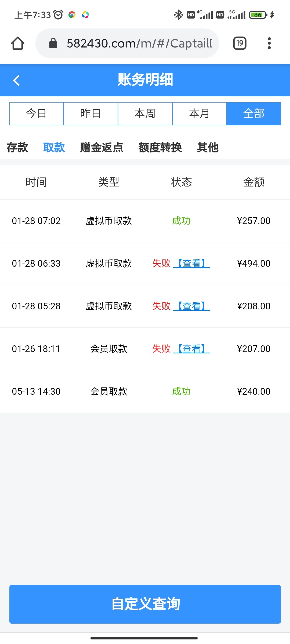Tap the browser home icon
The width and height of the screenshot is (290, 644).
click(x=18, y=43)
